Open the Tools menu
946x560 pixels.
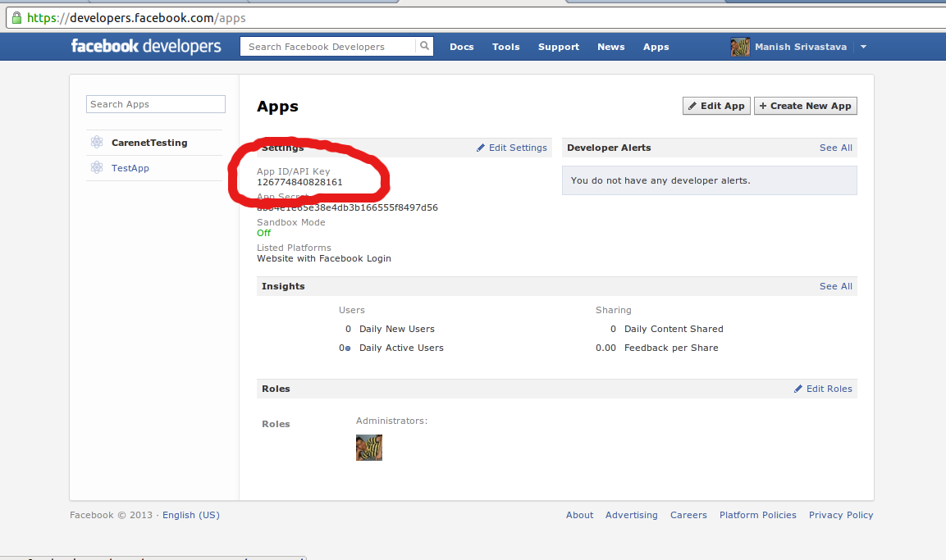pyautogui.click(x=505, y=47)
